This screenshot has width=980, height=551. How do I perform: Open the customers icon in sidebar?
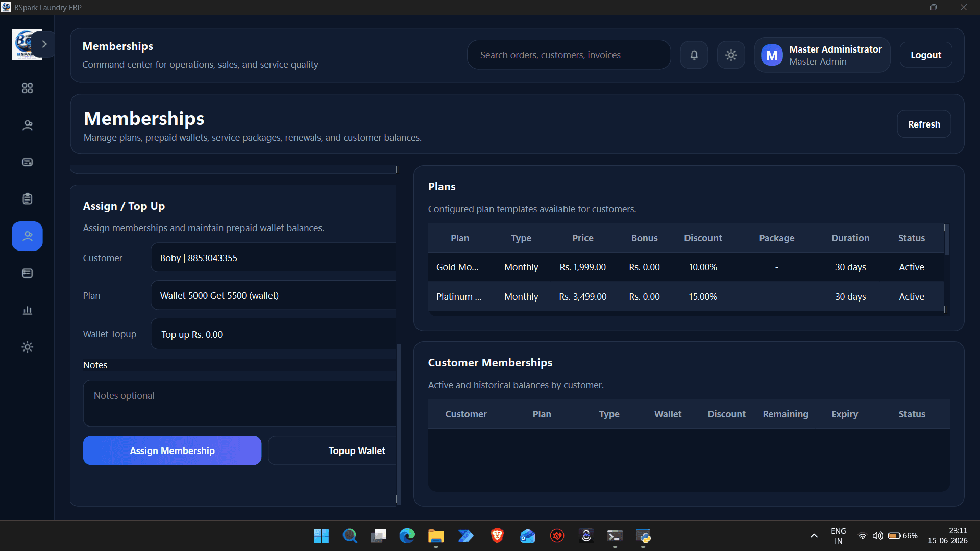coord(28,126)
